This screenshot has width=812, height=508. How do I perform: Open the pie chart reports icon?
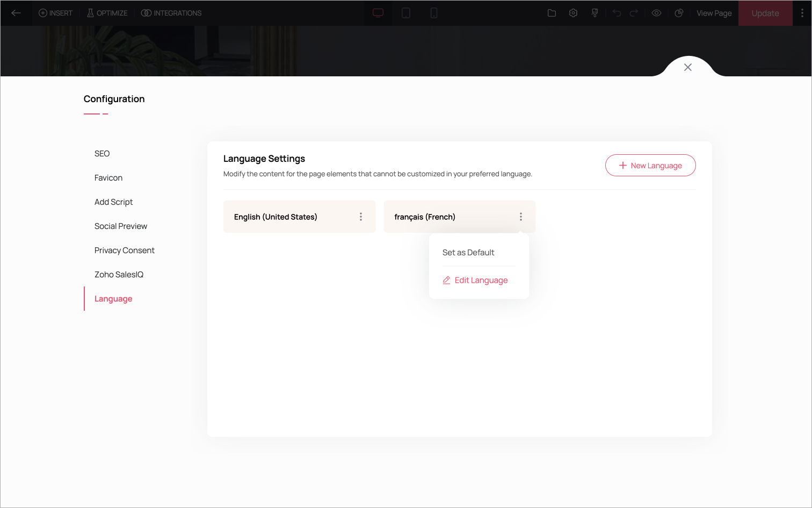[679, 13]
